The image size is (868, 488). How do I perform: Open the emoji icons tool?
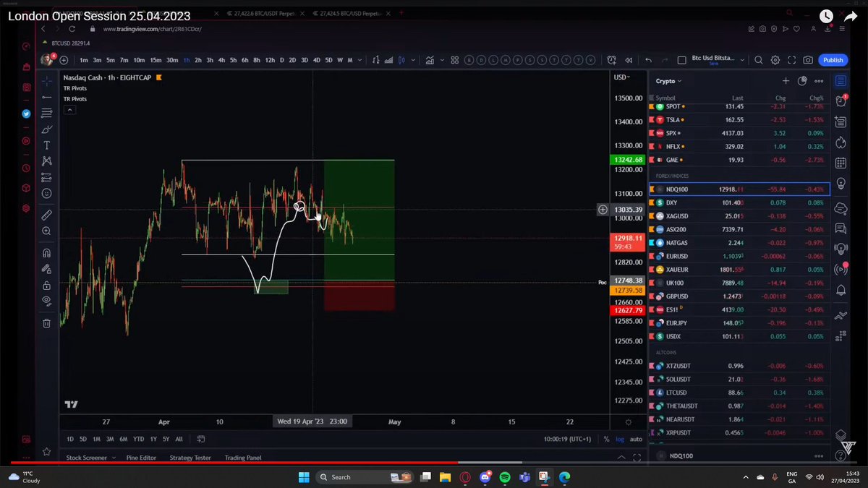46,194
